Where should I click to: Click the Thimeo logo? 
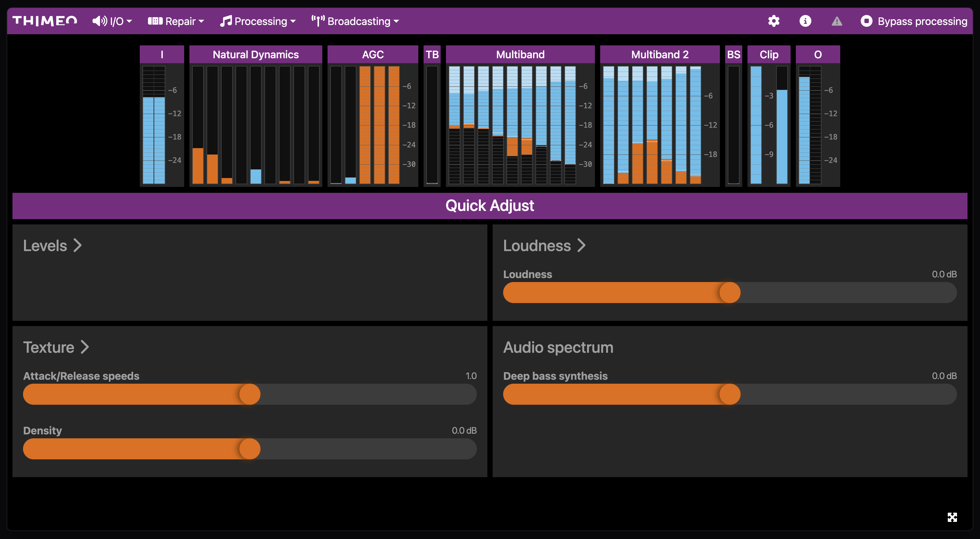45,21
